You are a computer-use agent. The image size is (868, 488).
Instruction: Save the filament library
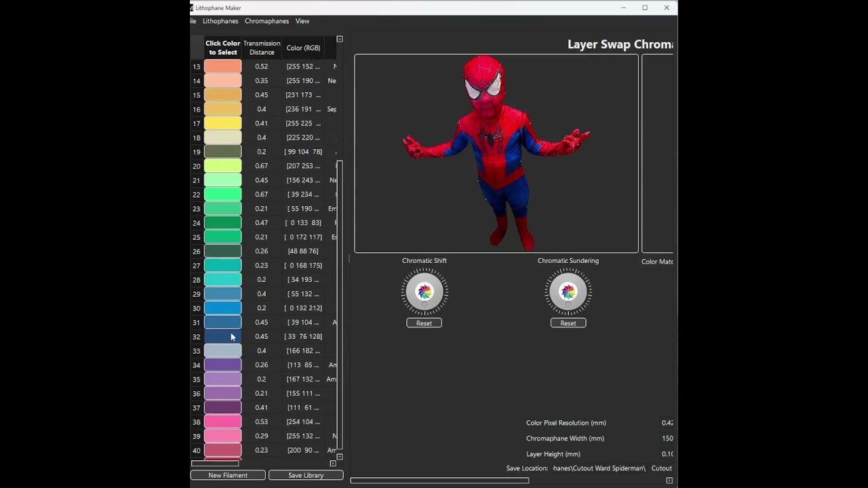(306, 475)
